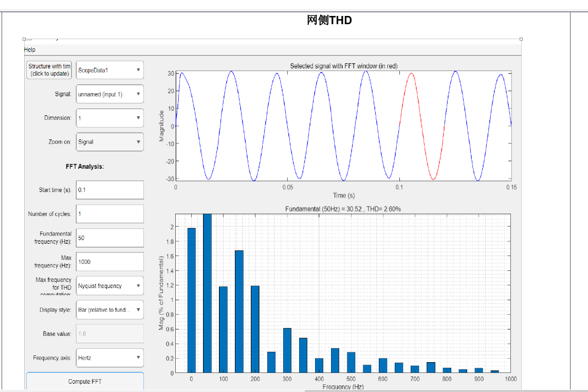
Task: Select the Fundamental frequency input box
Action: 109,238
